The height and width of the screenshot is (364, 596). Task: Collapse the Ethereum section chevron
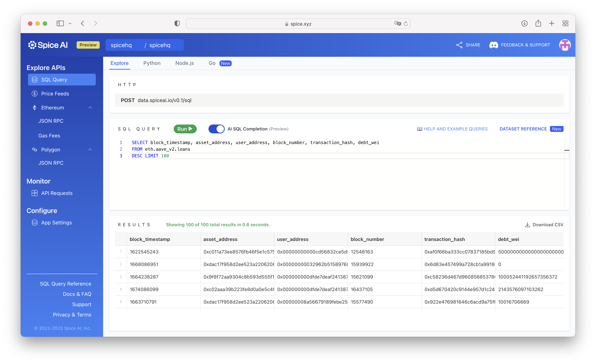point(90,108)
